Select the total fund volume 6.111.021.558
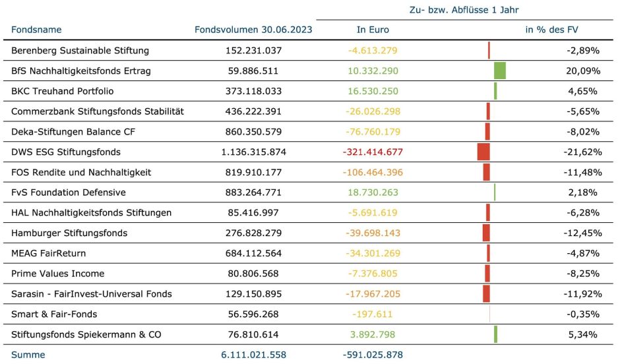This screenshot has width=620, height=364. tap(253, 355)
